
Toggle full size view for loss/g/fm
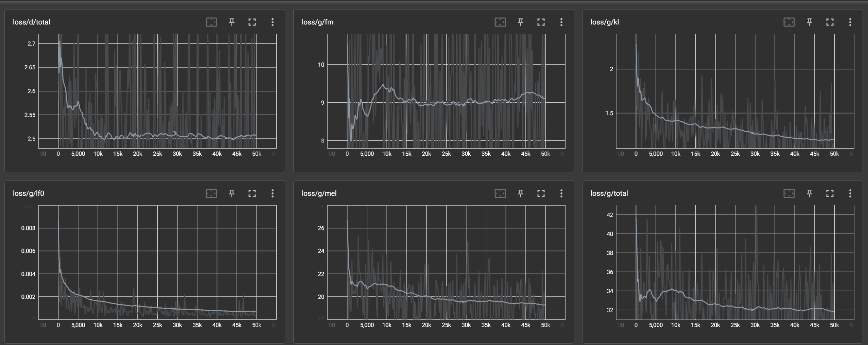tap(541, 22)
